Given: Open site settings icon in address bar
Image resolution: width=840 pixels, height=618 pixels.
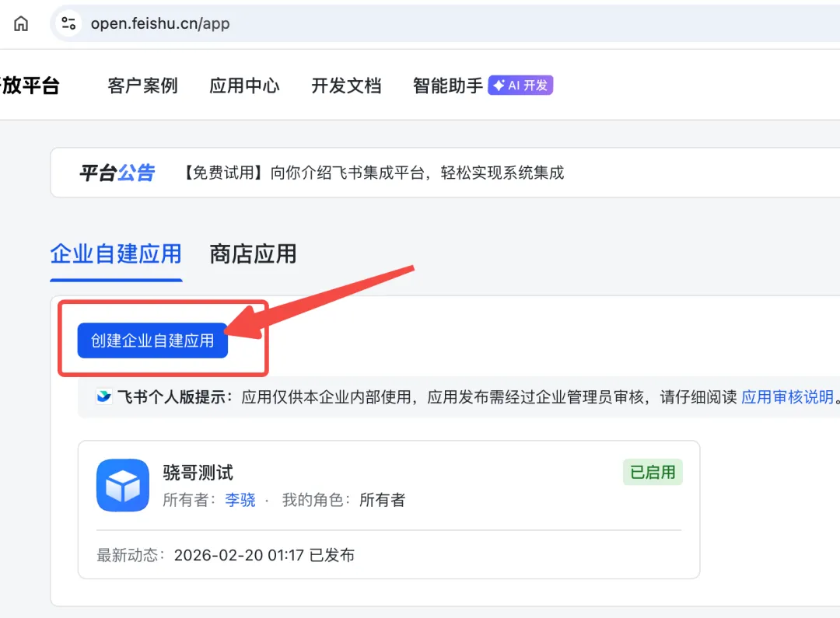Looking at the screenshot, I should tap(68, 23).
